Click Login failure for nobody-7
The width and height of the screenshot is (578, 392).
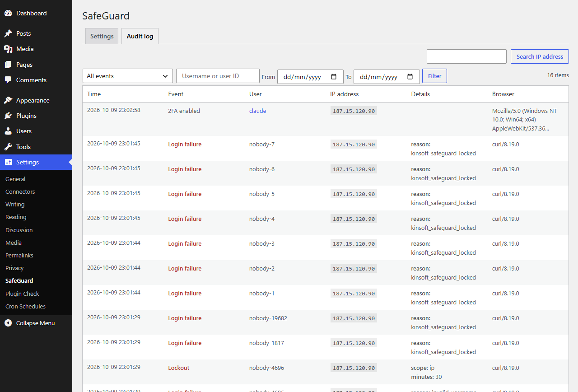pos(185,145)
